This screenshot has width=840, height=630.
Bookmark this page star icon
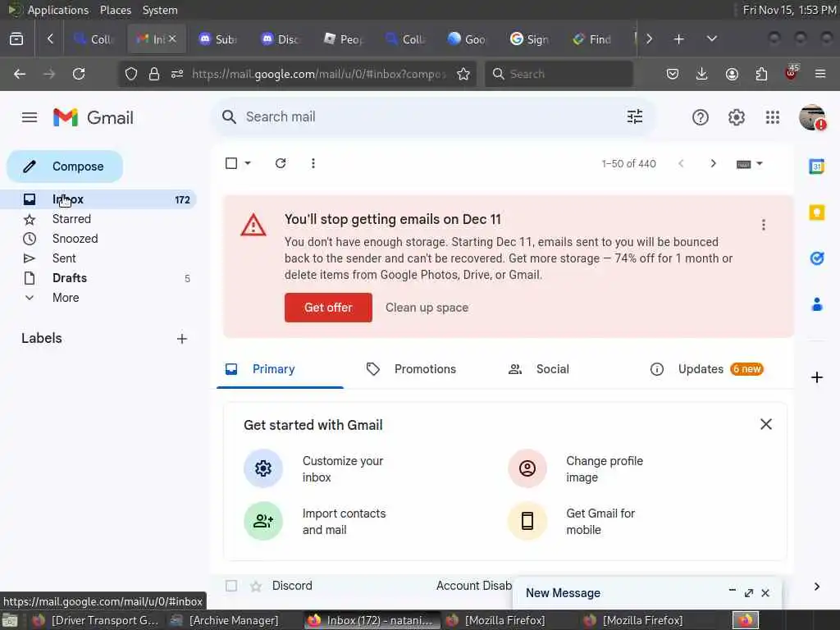coord(463,74)
